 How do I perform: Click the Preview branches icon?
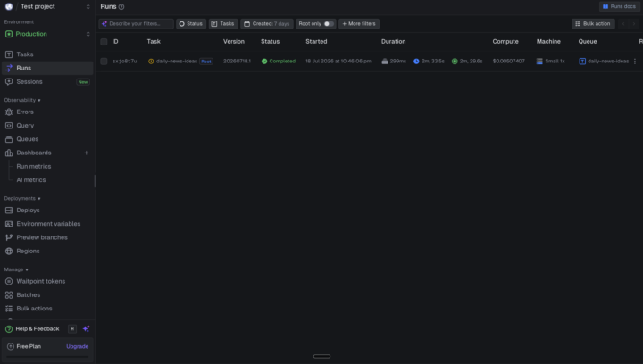click(x=9, y=237)
